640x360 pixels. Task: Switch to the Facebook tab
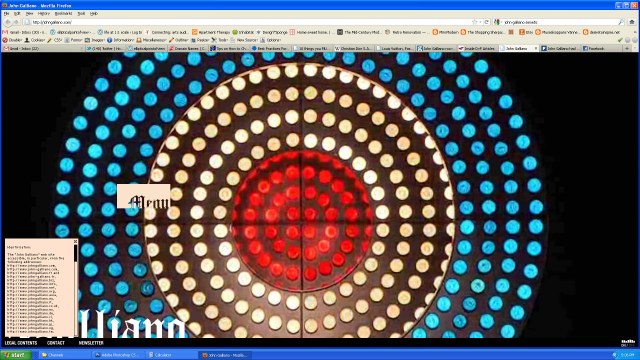[x=601, y=48]
